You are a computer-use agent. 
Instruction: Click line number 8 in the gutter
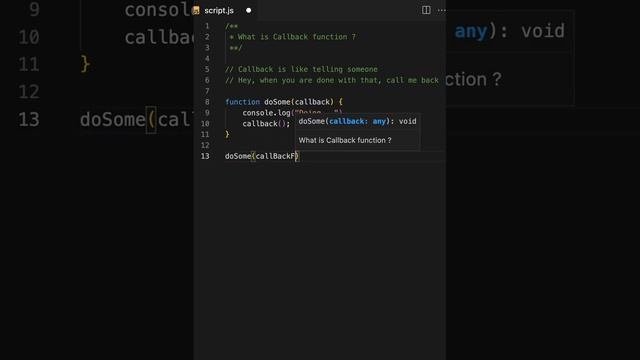click(x=207, y=102)
